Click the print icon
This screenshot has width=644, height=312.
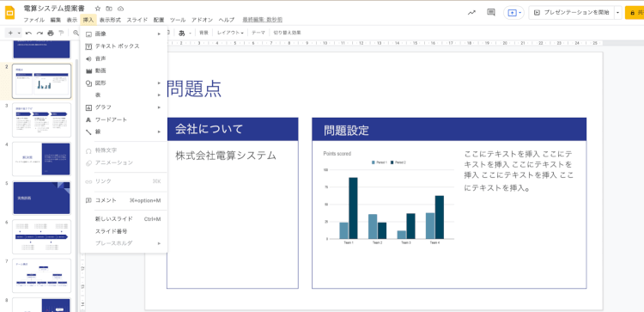pyautogui.click(x=51, y=33)
